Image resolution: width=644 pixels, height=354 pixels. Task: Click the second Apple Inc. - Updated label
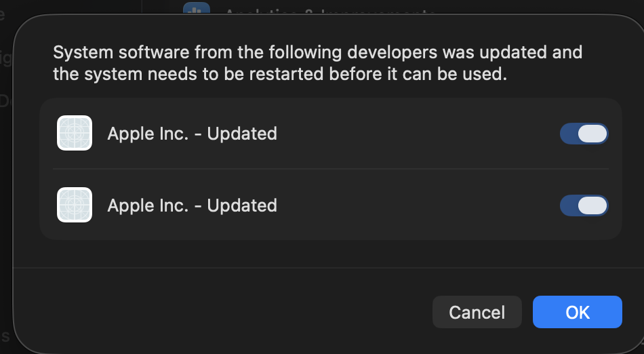(193, 205)
